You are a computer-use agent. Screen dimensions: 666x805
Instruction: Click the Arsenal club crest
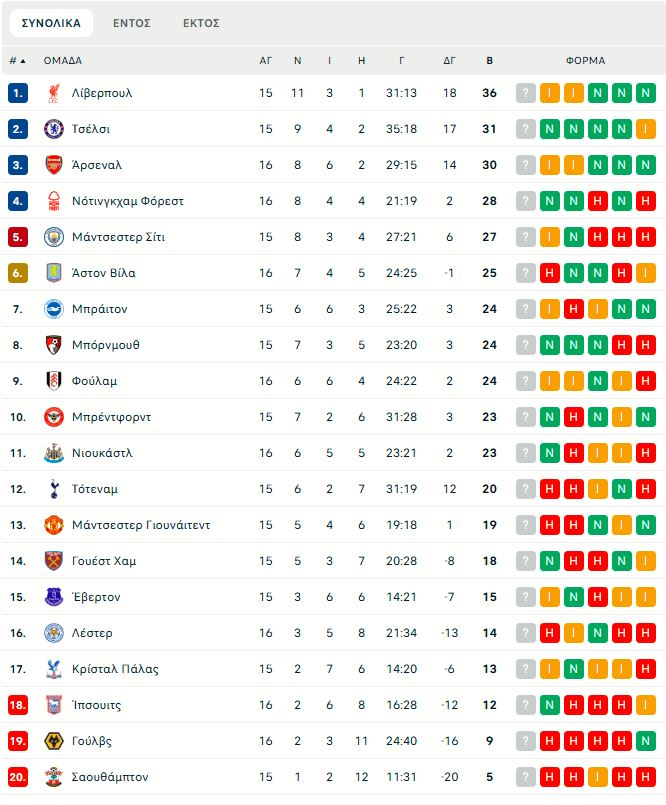tap(54, 165)
